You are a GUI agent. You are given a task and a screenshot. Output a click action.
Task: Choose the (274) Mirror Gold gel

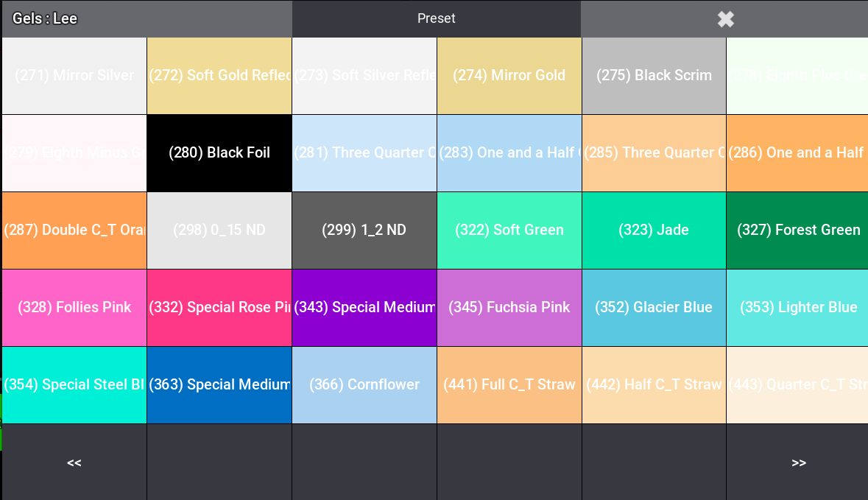coord(509,76)
